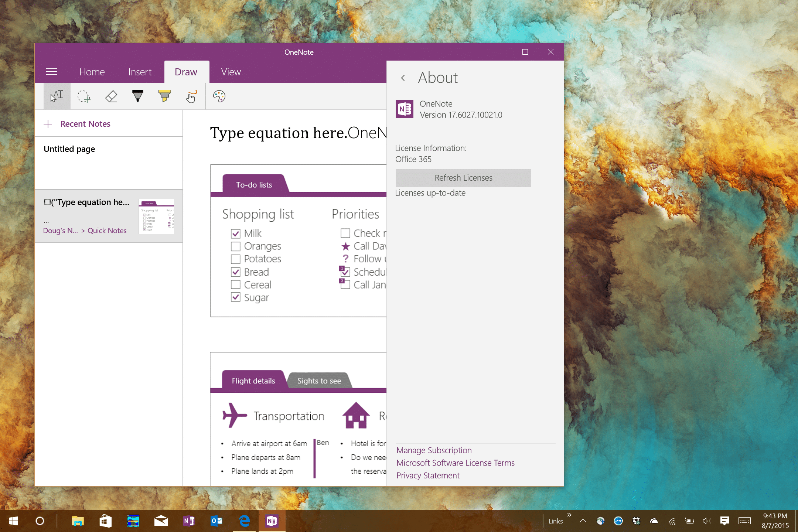The width and height of the screenshot is (798, 532).
Task: Open the Color picker panel
Action: pos(219,97)
